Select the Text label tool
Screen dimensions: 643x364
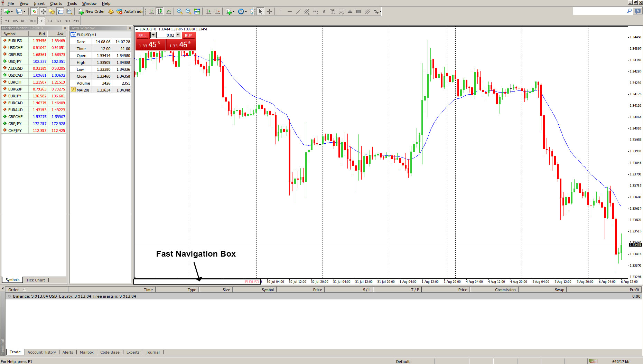(x=324, y=11)
